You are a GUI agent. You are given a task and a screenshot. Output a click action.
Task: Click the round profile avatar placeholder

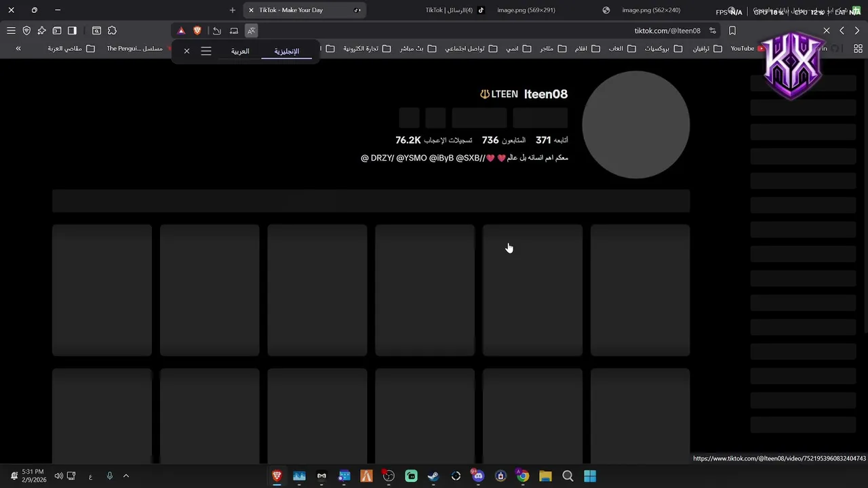point(636,125)
